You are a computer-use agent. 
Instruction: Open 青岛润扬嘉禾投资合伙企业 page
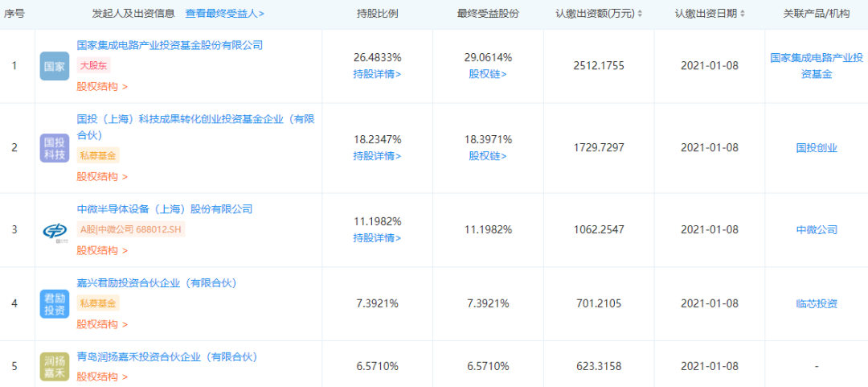(x=166, y=357)
